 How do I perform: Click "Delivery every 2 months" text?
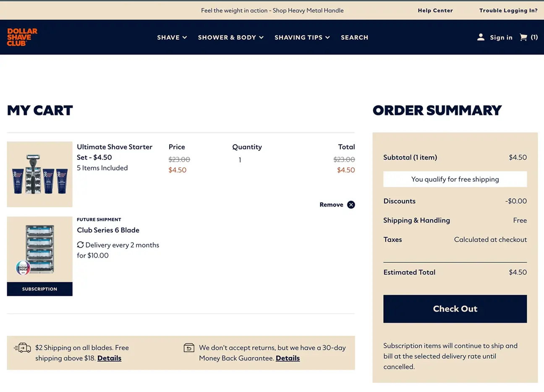[x=122, y=245]
